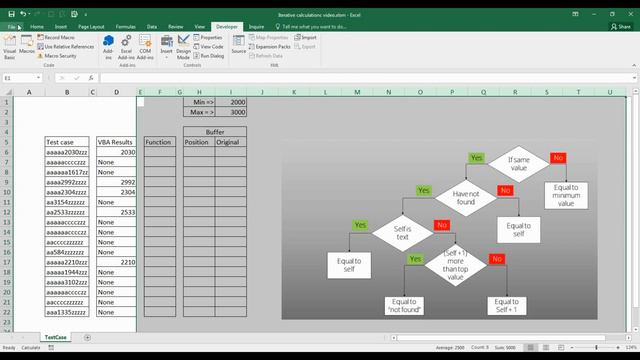Switch to the Review tab

click(x=176, y=27)
